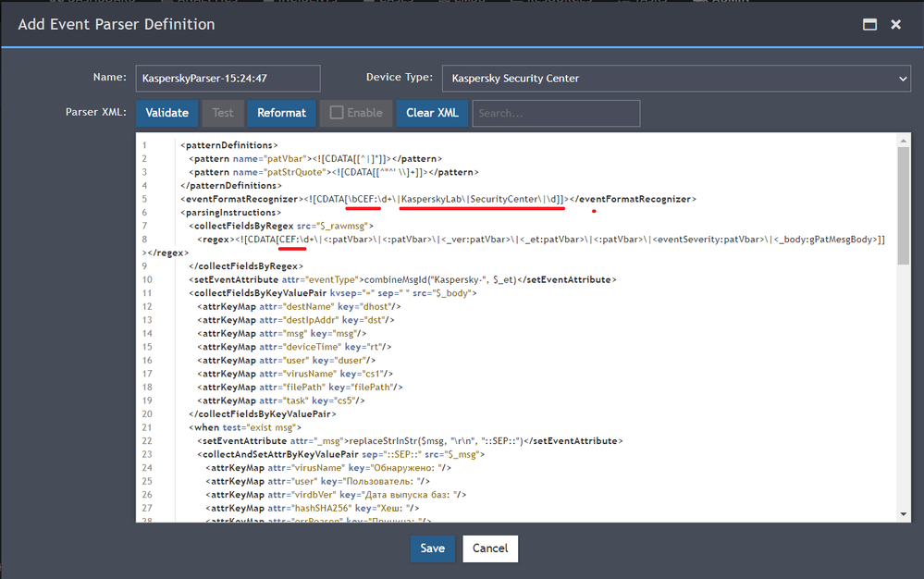Click the collectFieldsByRegex src line

(281, 226)
